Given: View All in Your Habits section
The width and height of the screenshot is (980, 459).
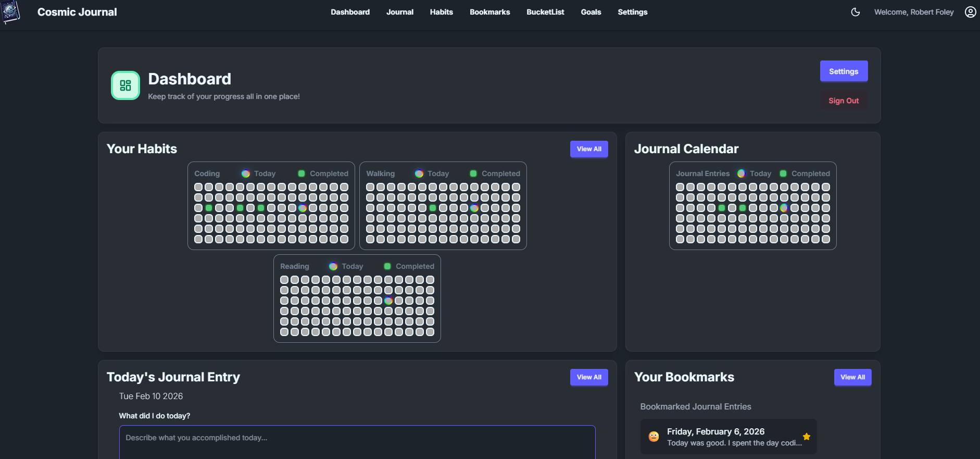Looking at the screenshot, I should click(x=589, y=149).
